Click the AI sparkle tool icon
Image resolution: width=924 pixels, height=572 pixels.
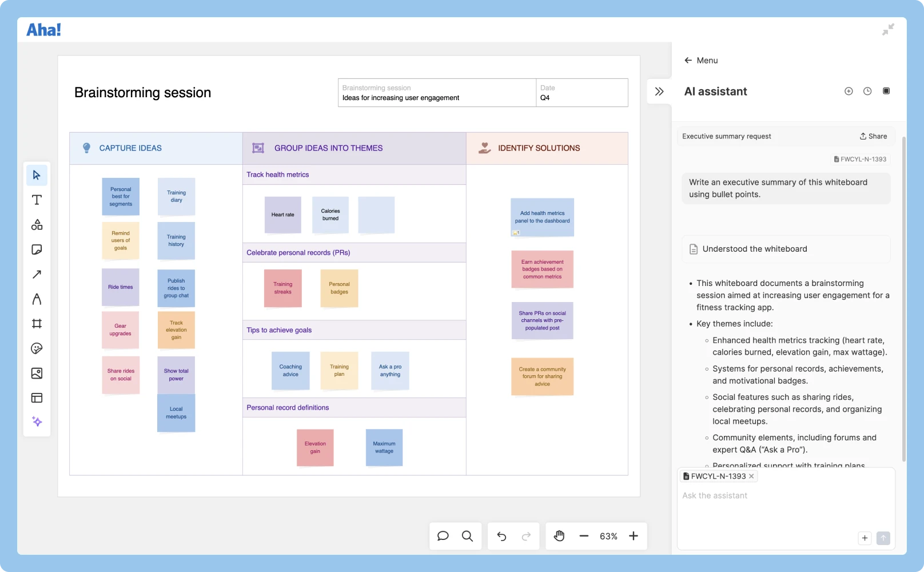(37, 422)
